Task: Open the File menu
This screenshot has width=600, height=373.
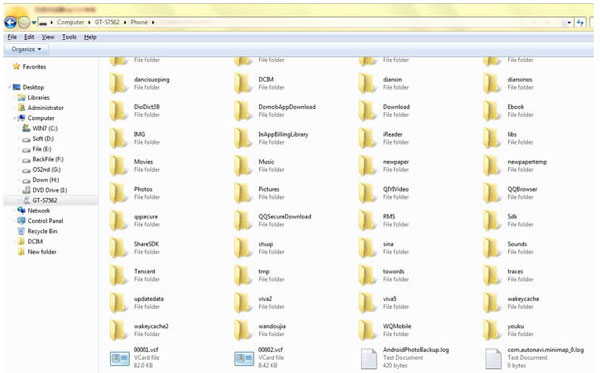Action: 12,37
